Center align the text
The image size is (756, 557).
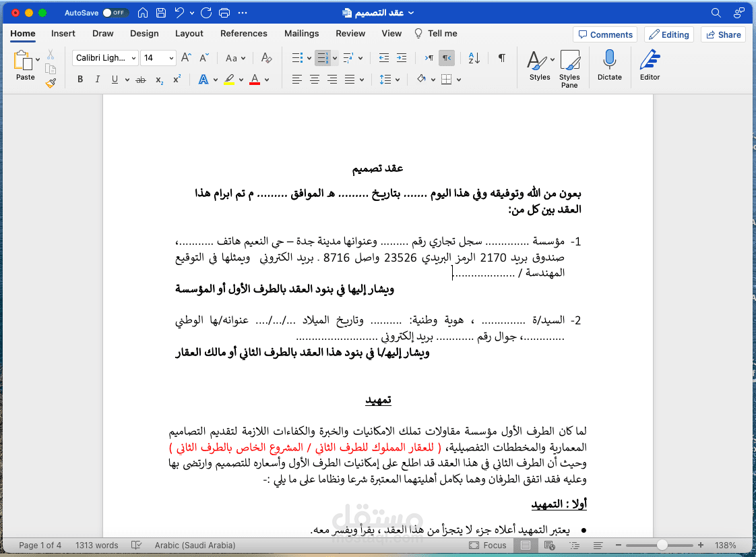coord(315,79)
